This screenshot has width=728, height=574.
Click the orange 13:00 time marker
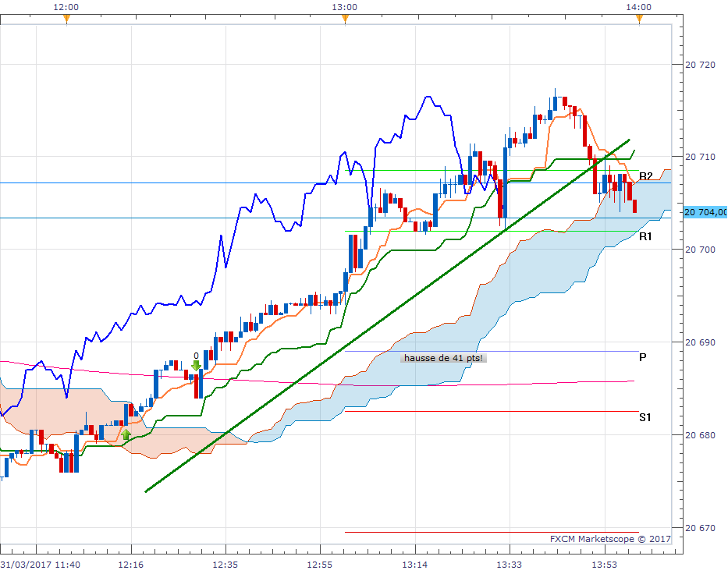click(x=345, y=19)
